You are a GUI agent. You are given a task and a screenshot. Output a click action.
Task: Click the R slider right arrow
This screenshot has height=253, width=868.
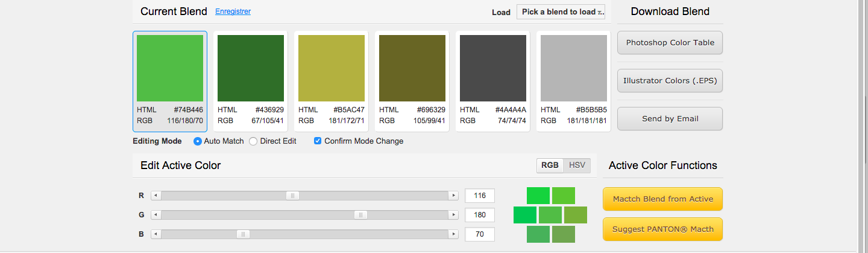coord(454,196)
